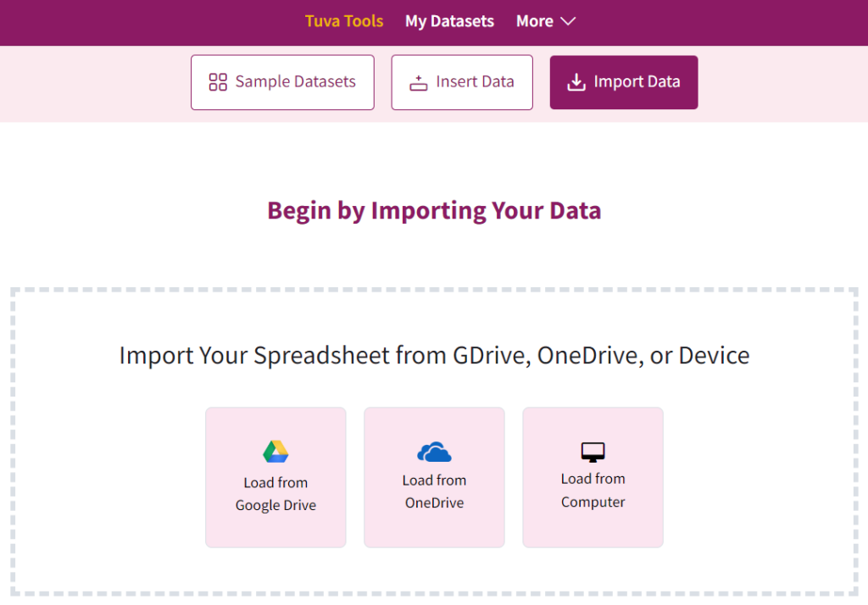Expand the More menu chevron
The height and width of the screenshot is (605, 868).
(568, 21)
